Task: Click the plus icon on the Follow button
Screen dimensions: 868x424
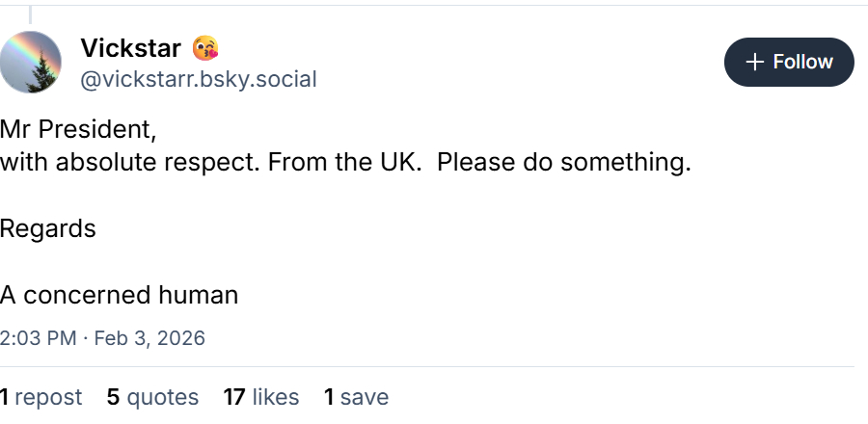Action: point(754,63)
